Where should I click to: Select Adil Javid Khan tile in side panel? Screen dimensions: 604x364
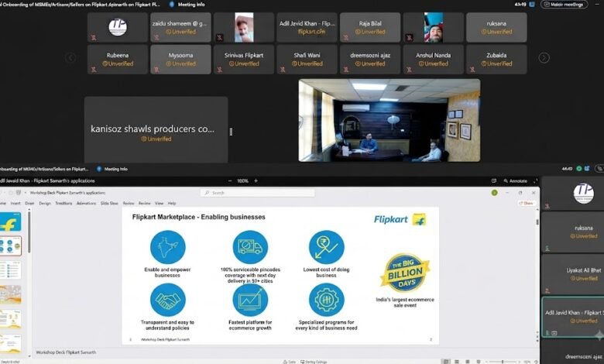pyautogui.click(x=573, y=317)
